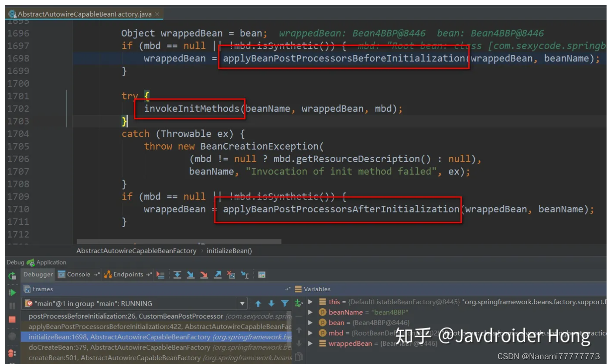Move watch down in Variables sidebar

299,344
